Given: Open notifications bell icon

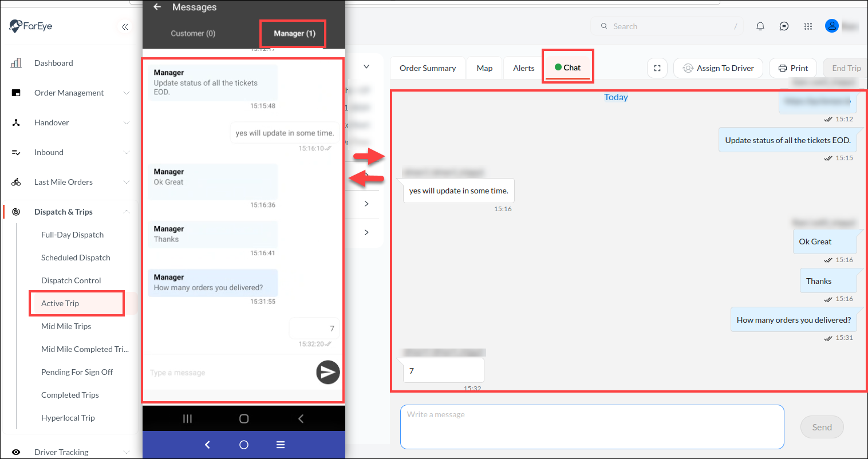Looking at the screenshot, I should coord(760,26).
